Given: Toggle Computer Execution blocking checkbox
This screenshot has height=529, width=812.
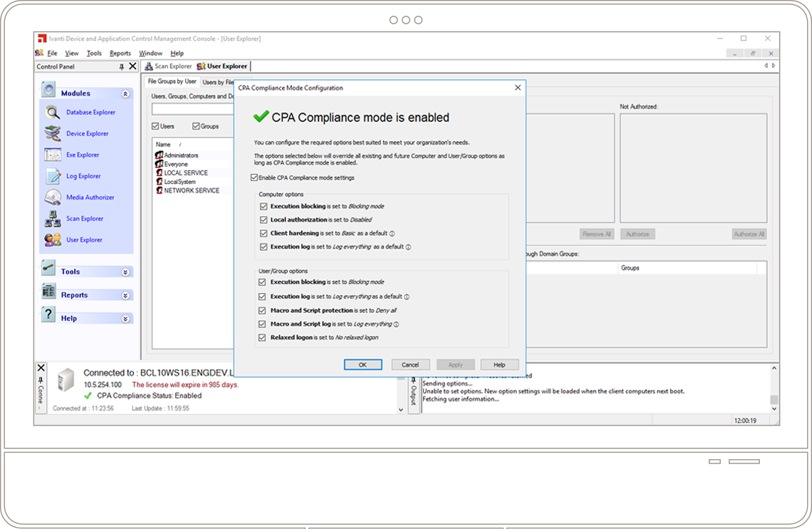Looking at the screenshot, I should coord(264,206).
